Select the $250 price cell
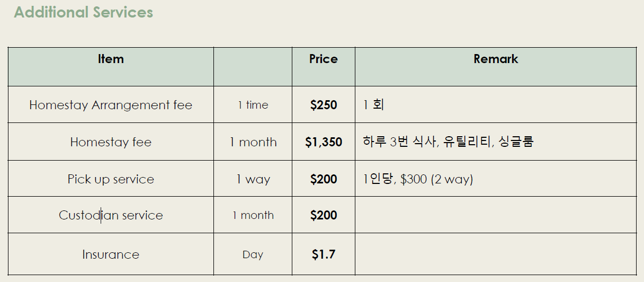The height and width of the screenshot is (282, 644). (323, 105)
